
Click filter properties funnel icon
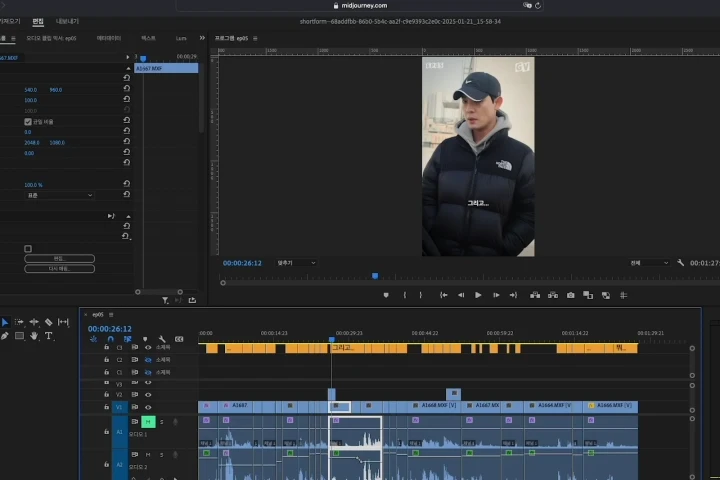pos(165,300)
